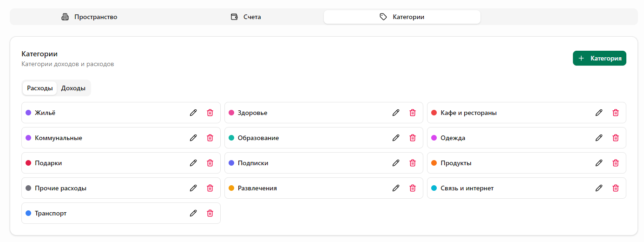The width and height of the screenshot is (644, 242).
Task: Click the purple dot beside Жильё
Action: pyautogui.click(x=28, y=113)
